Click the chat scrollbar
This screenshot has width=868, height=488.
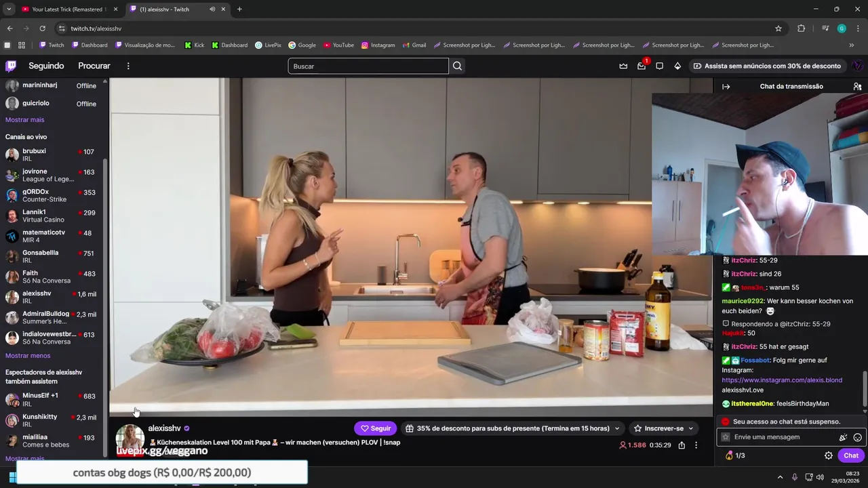pyautogui.click(x=865, y=388)
